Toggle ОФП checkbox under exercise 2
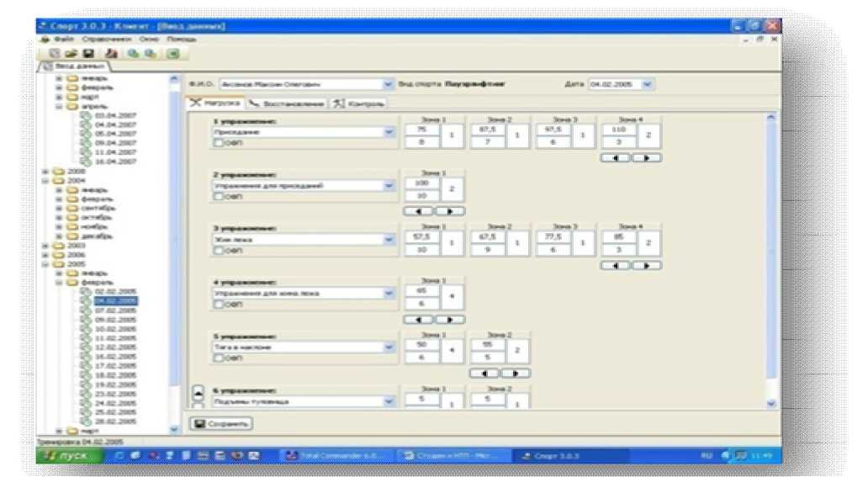This screenshot has width=868, height=477. coord(218,197)
